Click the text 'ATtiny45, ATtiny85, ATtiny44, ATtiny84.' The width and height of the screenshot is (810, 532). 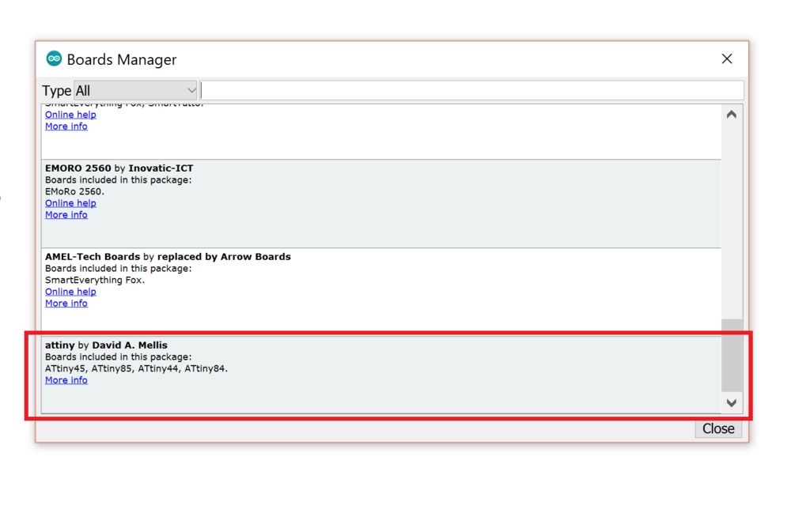click(136, 368)
